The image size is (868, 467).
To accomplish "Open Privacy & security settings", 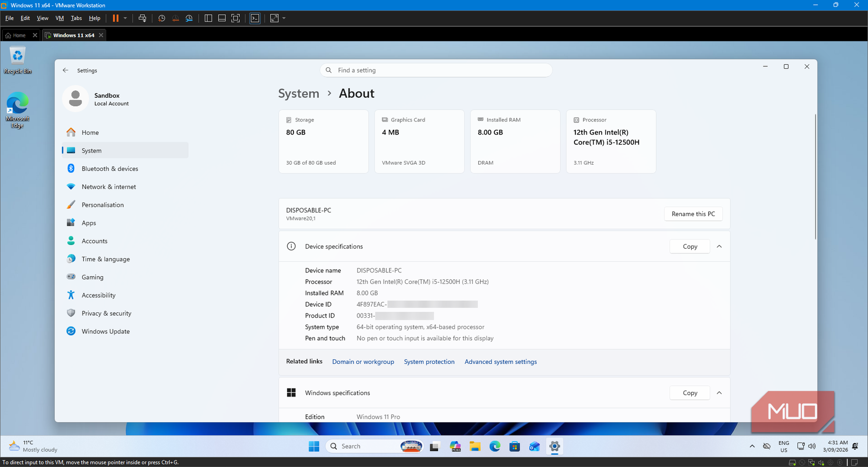I will pyautogui.click(x=125, y=313).
